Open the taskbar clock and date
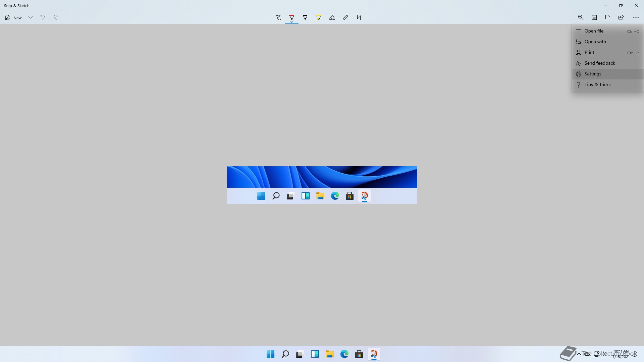Image resolution: width=644 pixels, height=362 pixels. [621, 354]
